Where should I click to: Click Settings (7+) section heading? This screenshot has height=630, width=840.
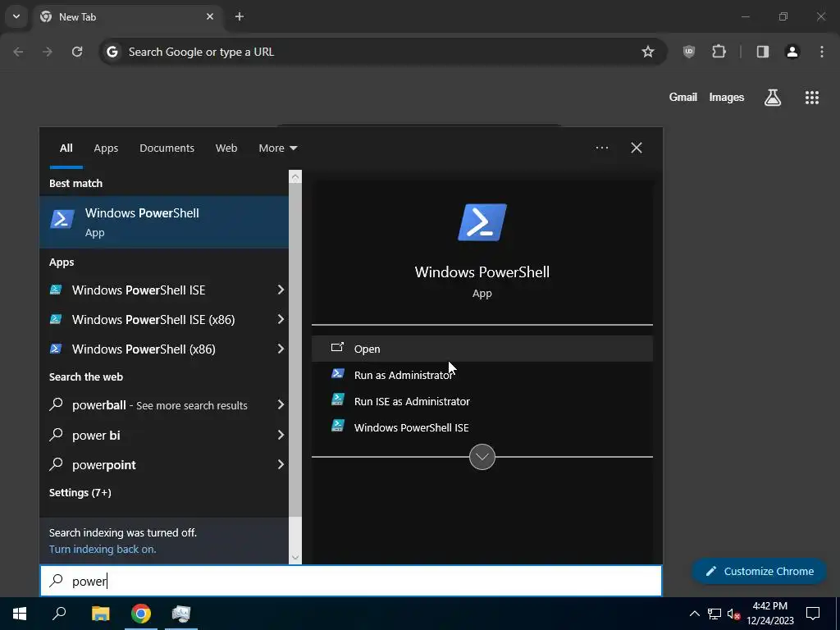(80, 492)
